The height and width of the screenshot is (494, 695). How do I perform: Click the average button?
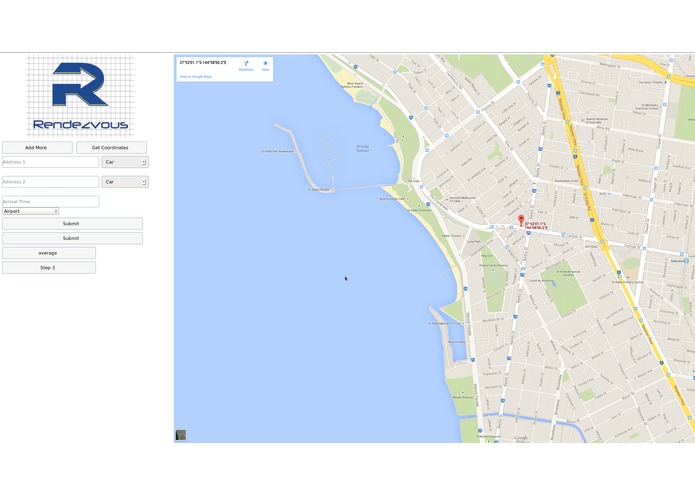pos(49,253)
